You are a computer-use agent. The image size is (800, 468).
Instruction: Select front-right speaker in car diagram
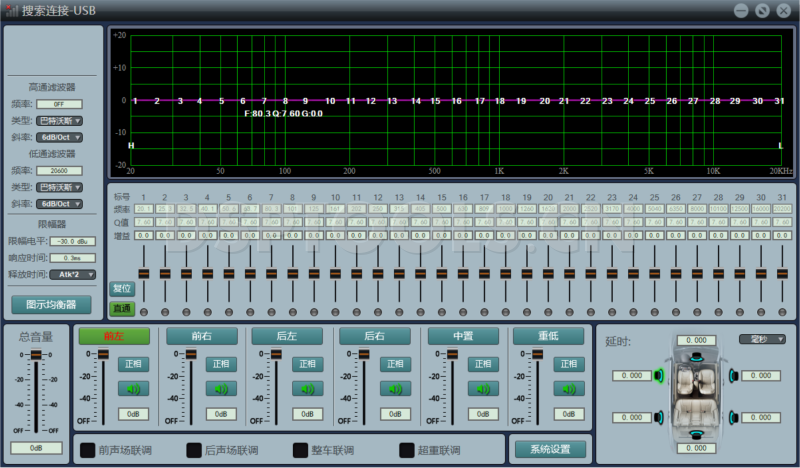pyautogui.click(x=733, y=376)
